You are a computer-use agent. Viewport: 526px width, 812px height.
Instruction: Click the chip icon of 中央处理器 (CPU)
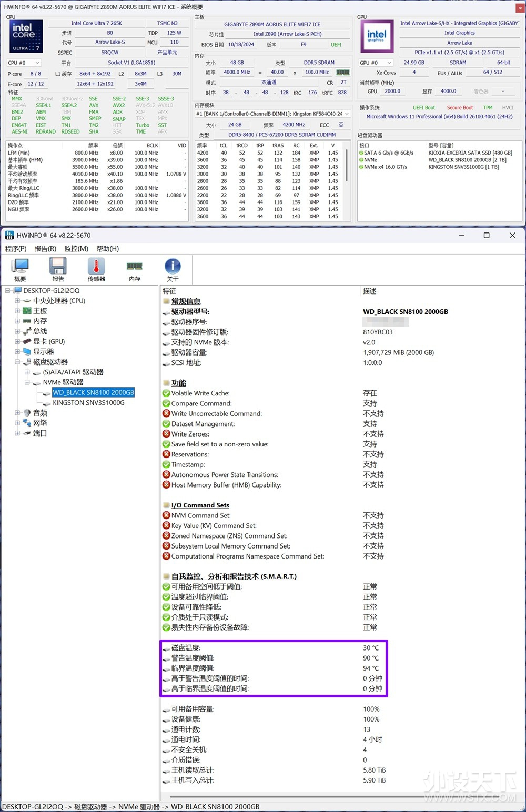click(x=27, y=301)
